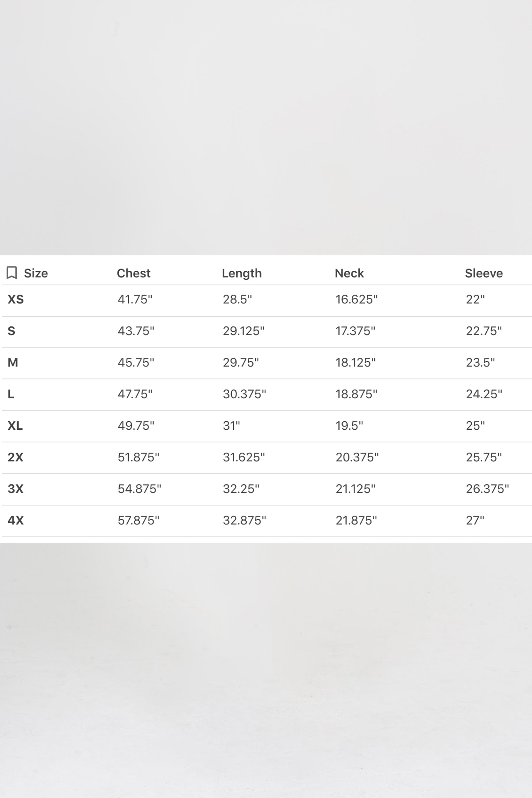Click the 2X length value 31.625"
The image size is (532, 798).
244,457
